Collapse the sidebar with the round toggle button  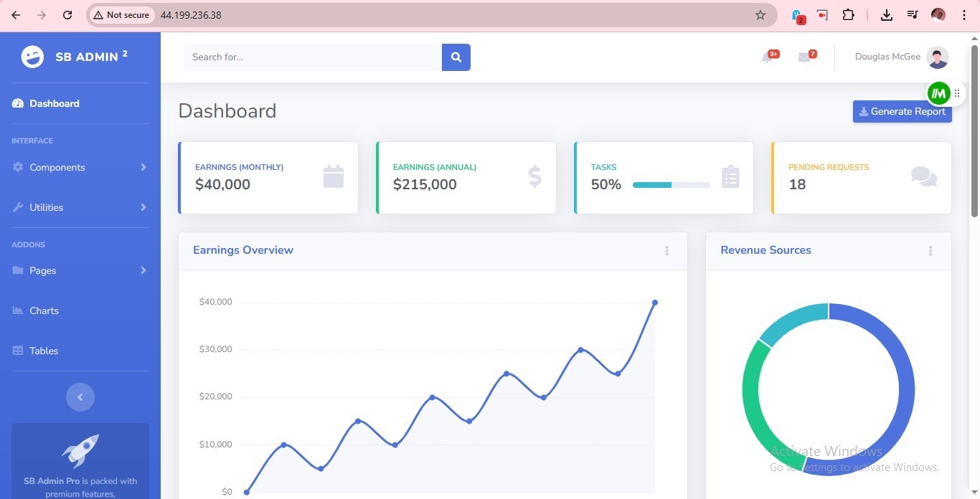pos(80,397)
